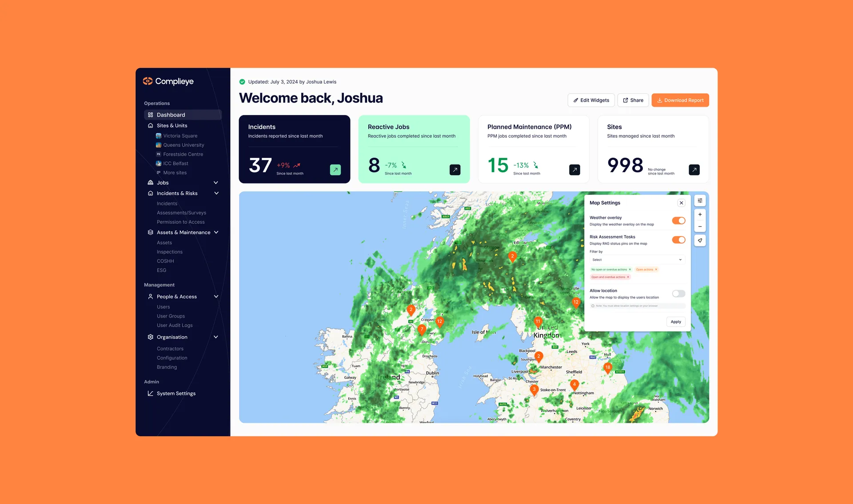
Task: Open Sites & Units in sidebar
Action: tap(172, 126)
